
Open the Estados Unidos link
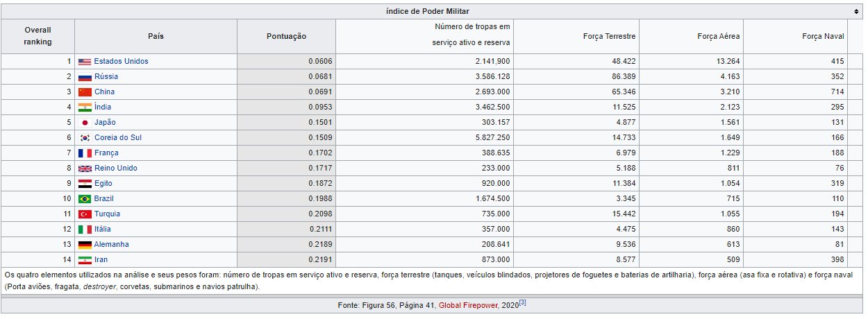(121, 61)
